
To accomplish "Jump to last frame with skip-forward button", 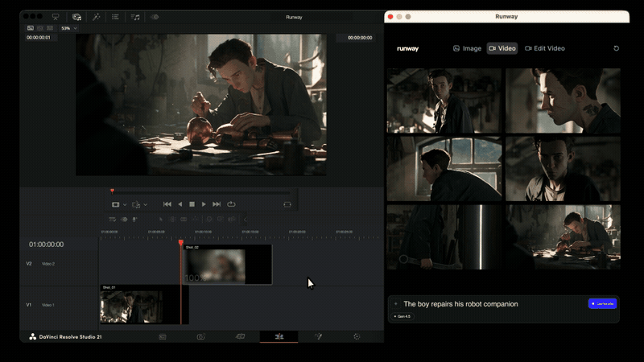I will pos(217,204).
